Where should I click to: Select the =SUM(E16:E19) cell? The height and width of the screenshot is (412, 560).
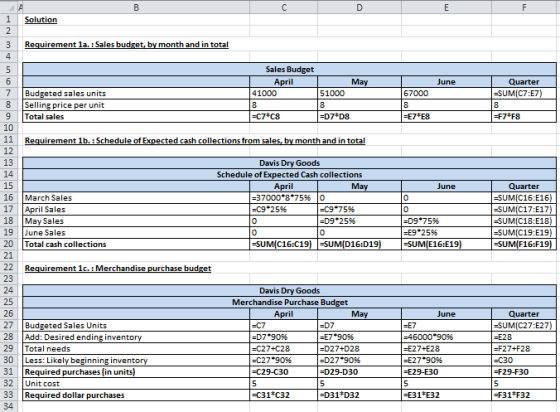point(446,244)
